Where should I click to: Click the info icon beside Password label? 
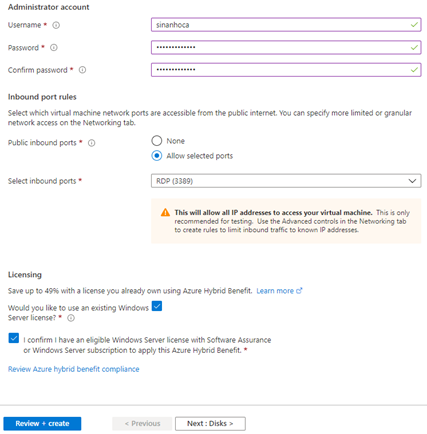[54, 48]
